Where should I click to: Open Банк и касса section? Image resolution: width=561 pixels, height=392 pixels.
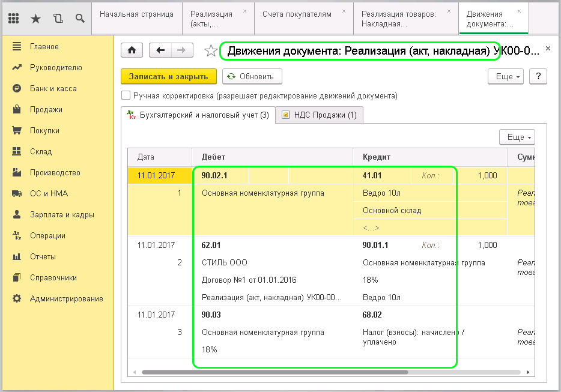coord(53,88)
